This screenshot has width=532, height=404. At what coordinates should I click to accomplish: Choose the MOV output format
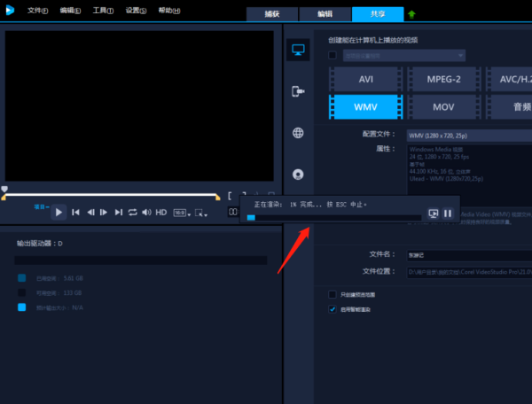(x=443, y=106)
